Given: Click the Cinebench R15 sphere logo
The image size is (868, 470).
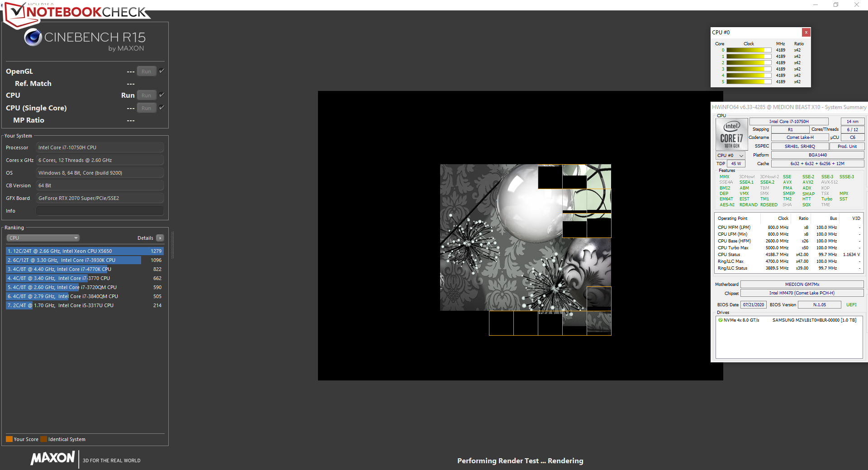Looking at the screenshot, I should (x=33, y=37).
